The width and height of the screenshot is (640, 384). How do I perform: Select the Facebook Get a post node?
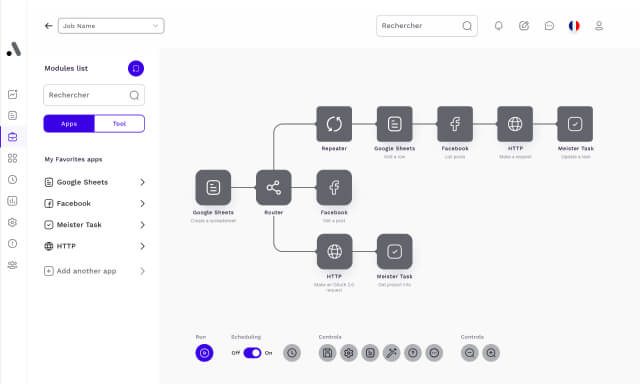(334, 188)
